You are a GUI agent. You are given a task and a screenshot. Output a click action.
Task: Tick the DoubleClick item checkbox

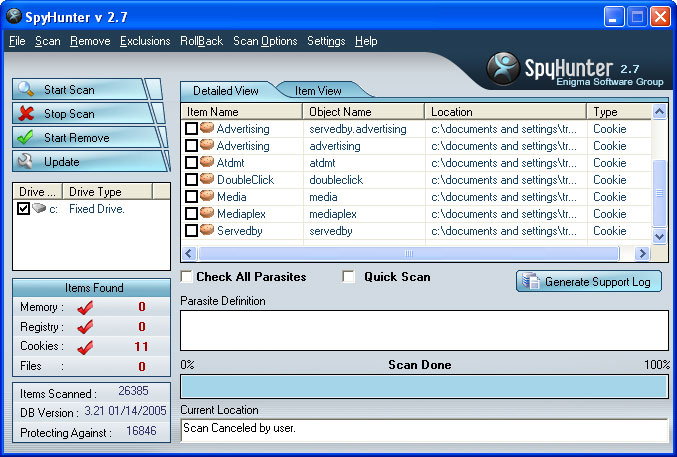click(191, 179)
